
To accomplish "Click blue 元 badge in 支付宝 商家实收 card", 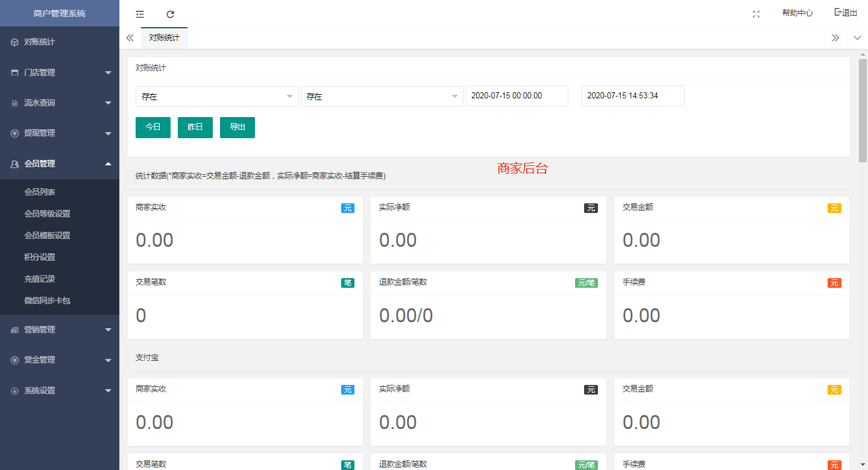I will 348,390.
